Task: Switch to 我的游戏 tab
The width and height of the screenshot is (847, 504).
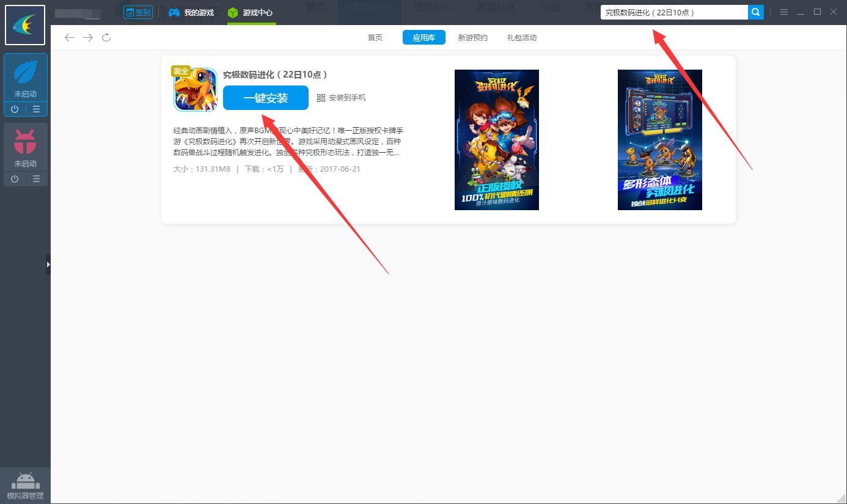Action: pyautogui.click(x=192, y=12)
